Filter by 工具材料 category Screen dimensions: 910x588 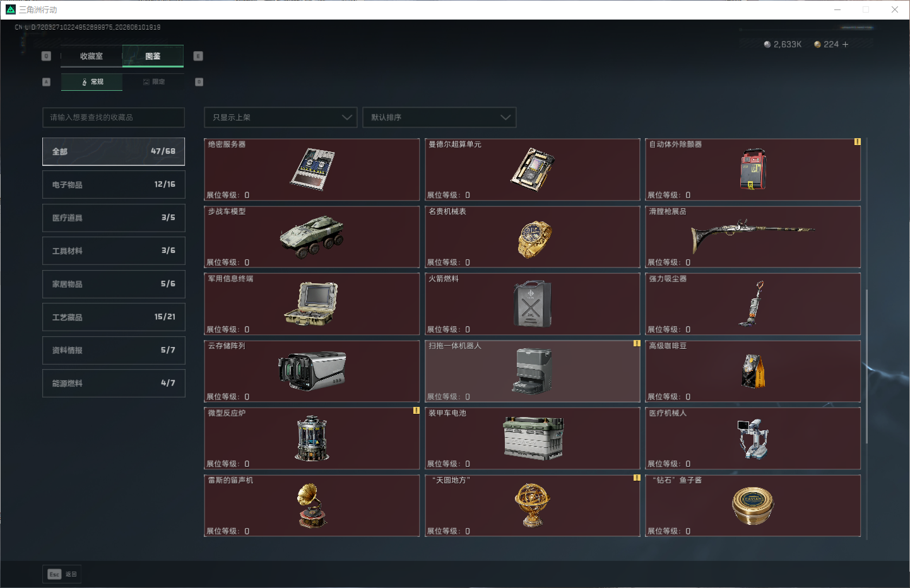coord(114,251)
